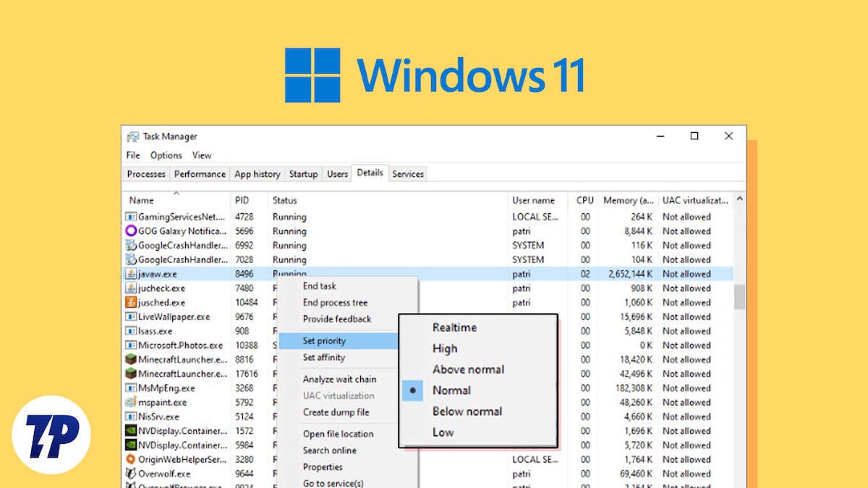
Task: Toggle the Name column sort order
Action: pos(142,200)
